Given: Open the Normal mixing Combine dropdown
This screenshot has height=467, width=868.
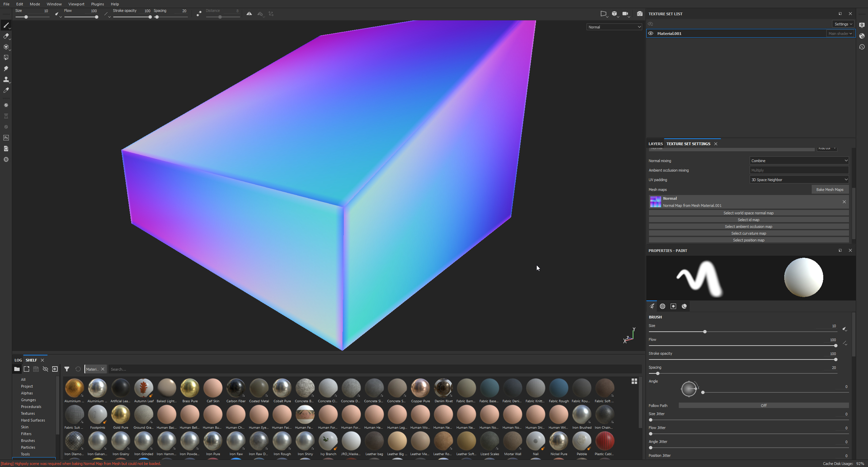Looking at the screenshot, I should tap(799, 160).
